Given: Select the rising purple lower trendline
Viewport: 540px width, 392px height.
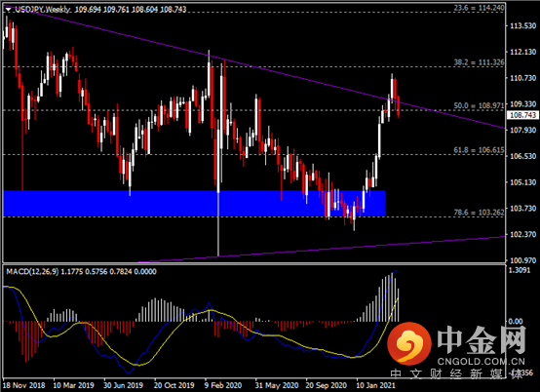Looking at the screenshot, I should tap(322, 250).
